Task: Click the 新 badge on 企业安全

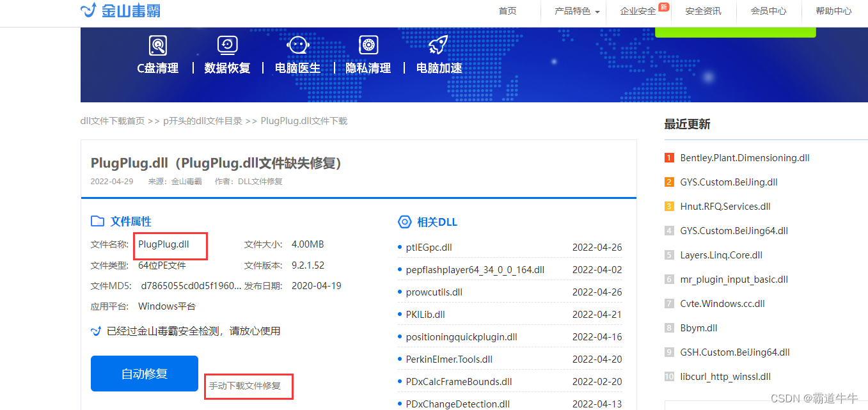Action: 663,6
